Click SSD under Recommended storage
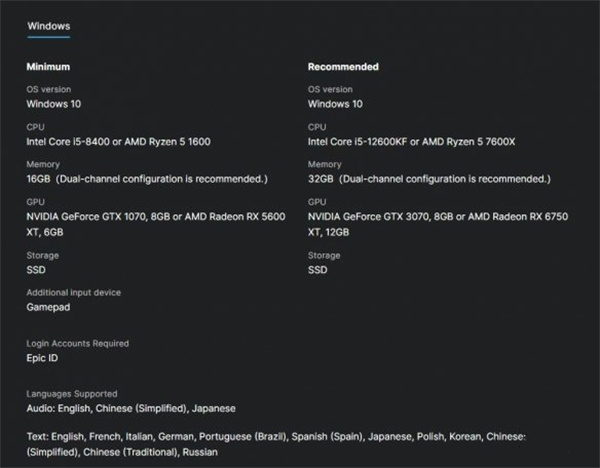 pos(318,270)
